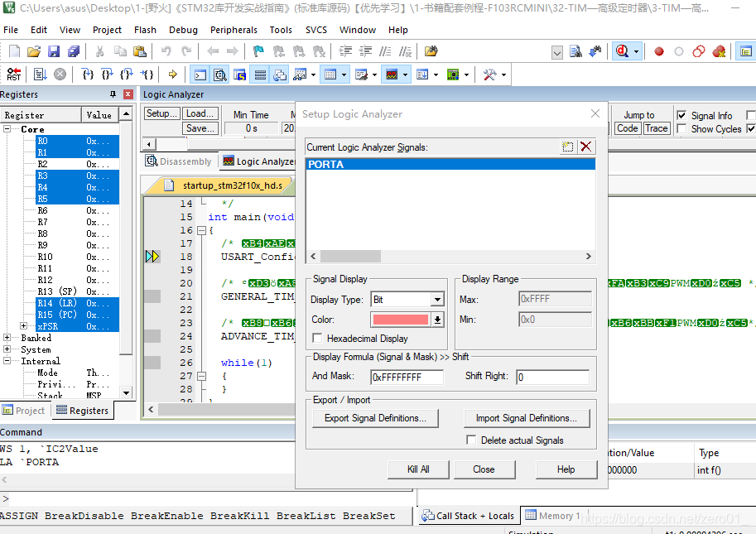Save current file with floppy icon

54,51
